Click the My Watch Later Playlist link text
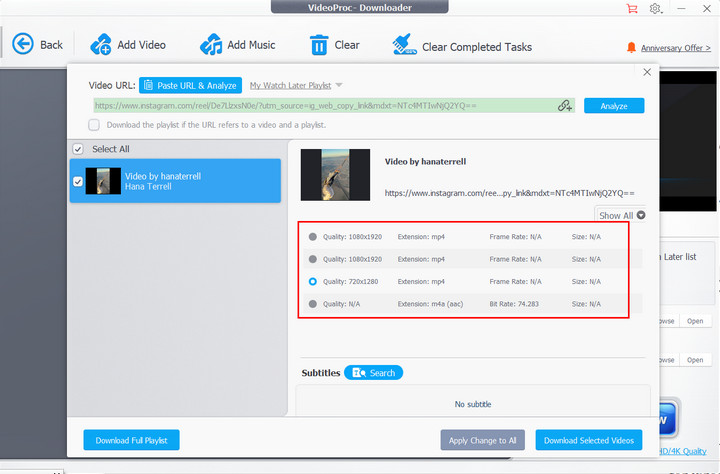720x474 pixels. click(x=290, y=85)
